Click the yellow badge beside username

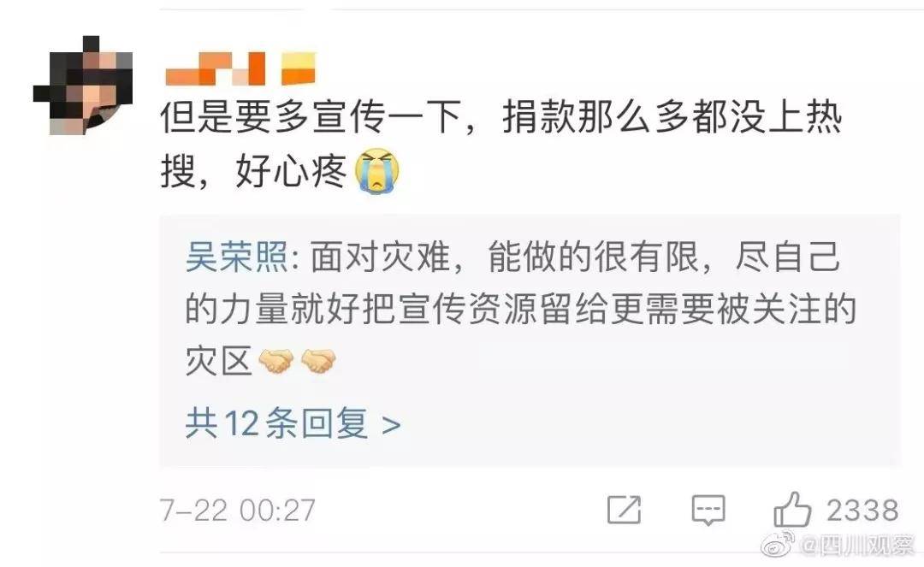(299, 69)
